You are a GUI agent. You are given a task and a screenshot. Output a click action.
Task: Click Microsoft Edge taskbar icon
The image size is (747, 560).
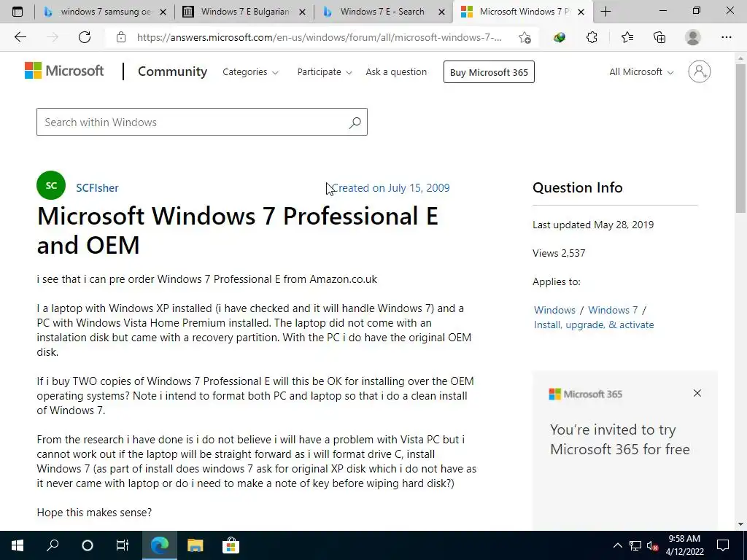pyautogui.click(x=160, y=545)
